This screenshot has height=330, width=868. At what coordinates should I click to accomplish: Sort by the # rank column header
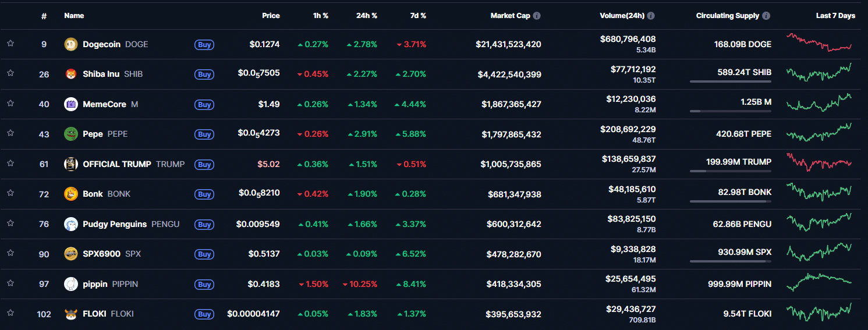click(x=44, y=16)
